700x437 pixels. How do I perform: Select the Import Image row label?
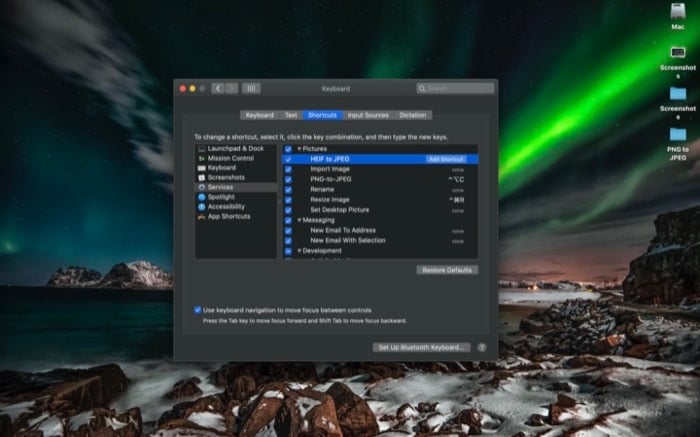[x=330, y=169]
